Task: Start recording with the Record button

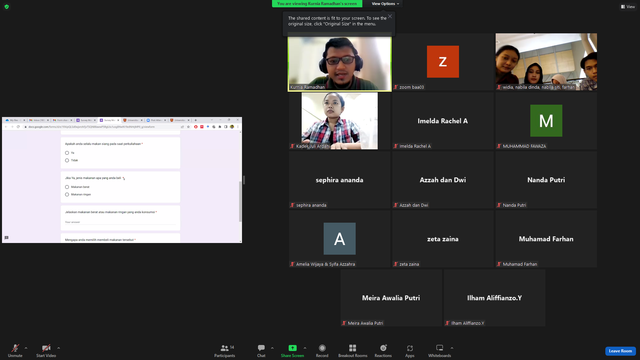Action: click(x=322, y=350)
